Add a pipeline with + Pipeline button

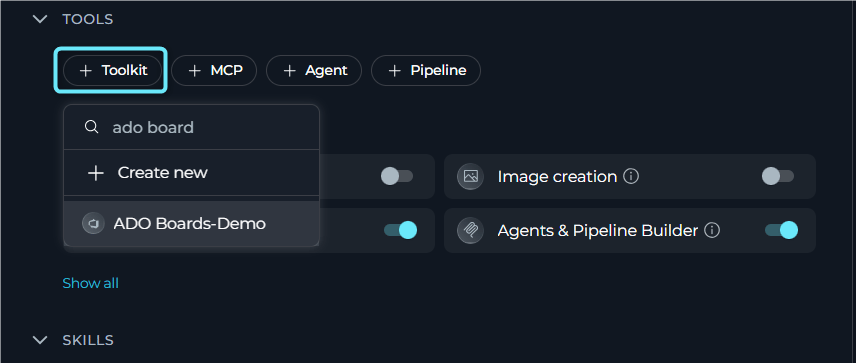coord(426,70)
